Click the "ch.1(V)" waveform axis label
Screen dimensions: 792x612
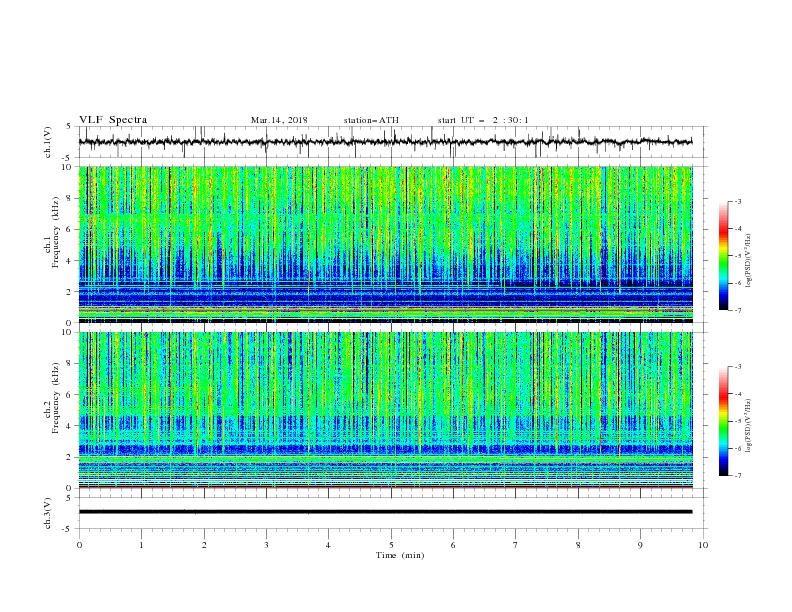click(48, 142)
